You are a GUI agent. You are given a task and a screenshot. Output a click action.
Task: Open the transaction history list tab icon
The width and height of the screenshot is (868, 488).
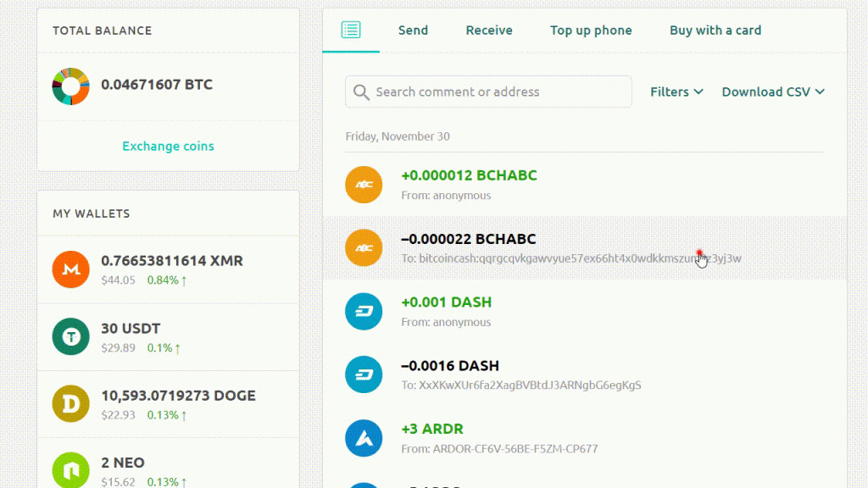click(x=351, y=30)
